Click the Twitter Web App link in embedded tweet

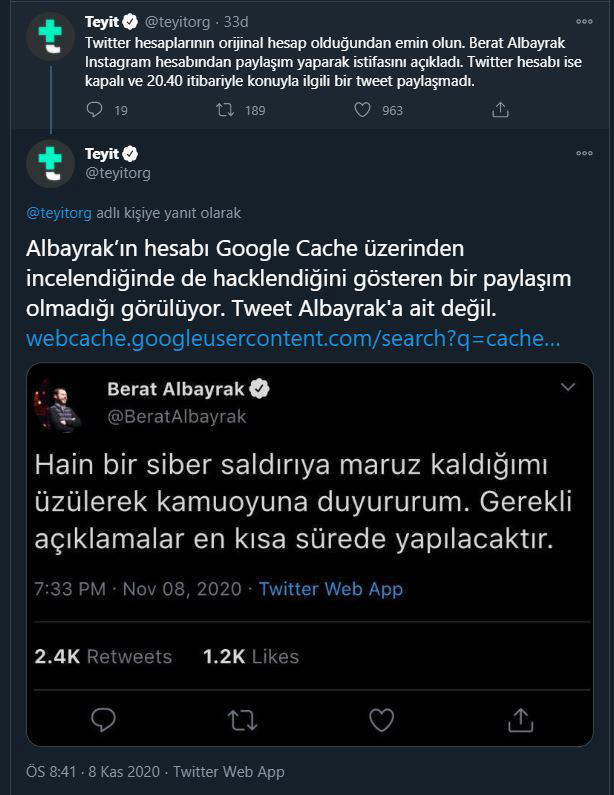pos(330,588)
